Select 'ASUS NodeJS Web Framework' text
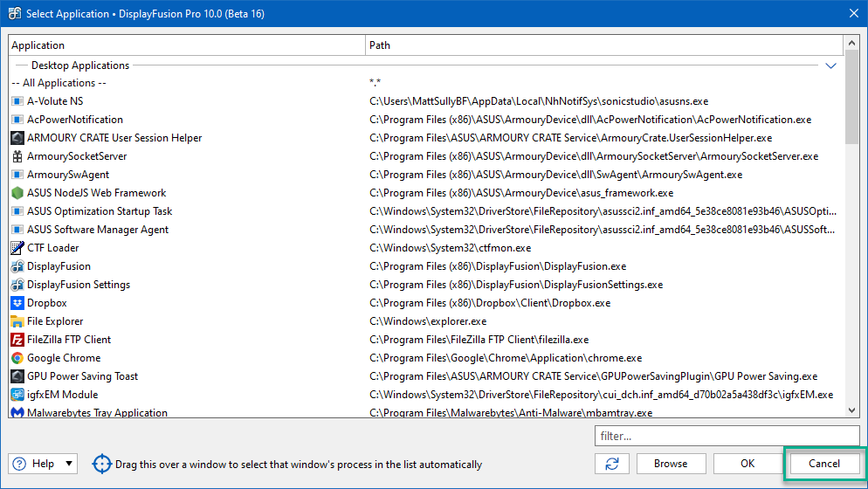The height and width of the screenshot is (489, 868). pos(96,193)
